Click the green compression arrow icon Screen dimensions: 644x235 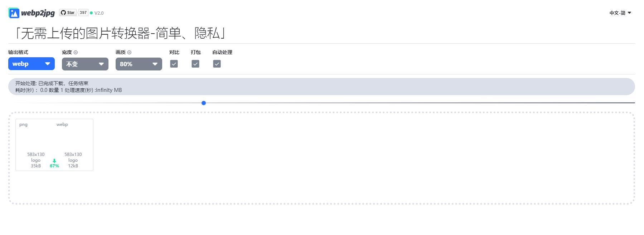(x=54, y=161)
